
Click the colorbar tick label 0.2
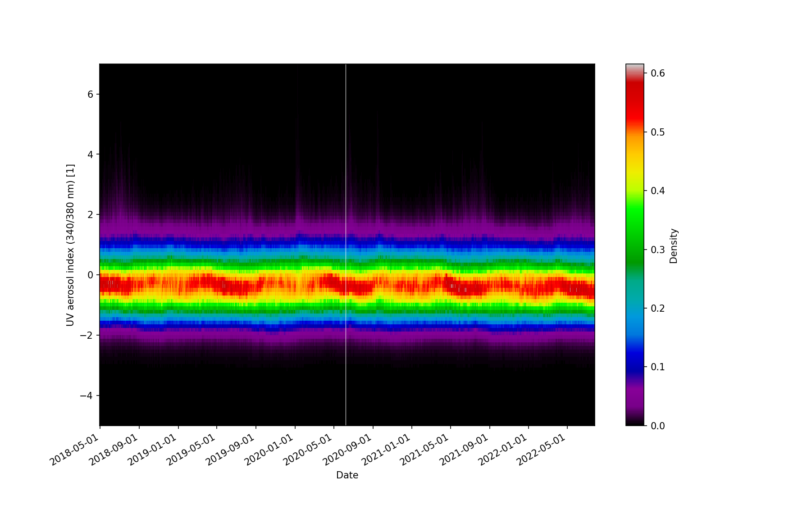(x=658, y=308)
